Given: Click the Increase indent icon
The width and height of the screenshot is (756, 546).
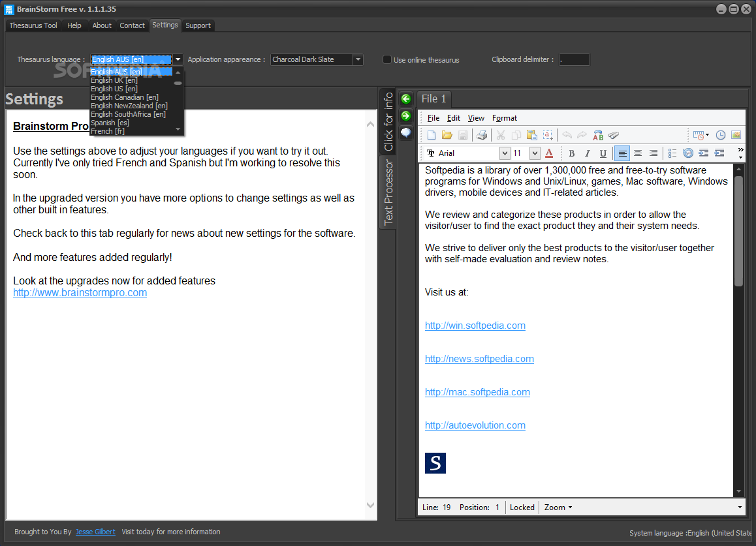Looking at the screenshot, I should tap(704, 153).
